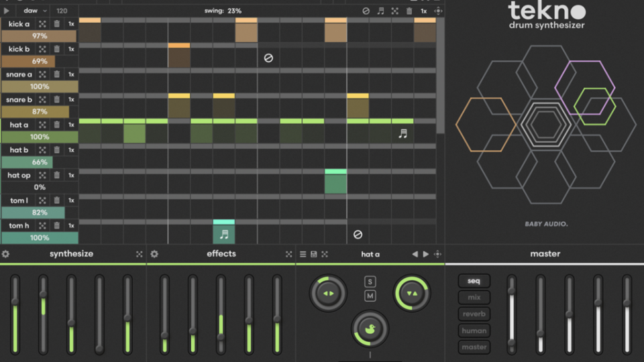Randomize the hat a track

click(x=42, y=125)
